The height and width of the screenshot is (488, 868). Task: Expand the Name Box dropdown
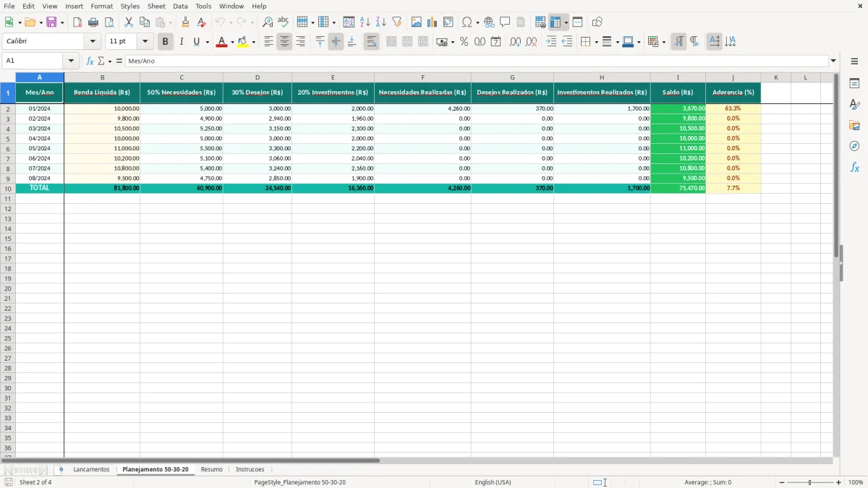click(x=71, y=61)
